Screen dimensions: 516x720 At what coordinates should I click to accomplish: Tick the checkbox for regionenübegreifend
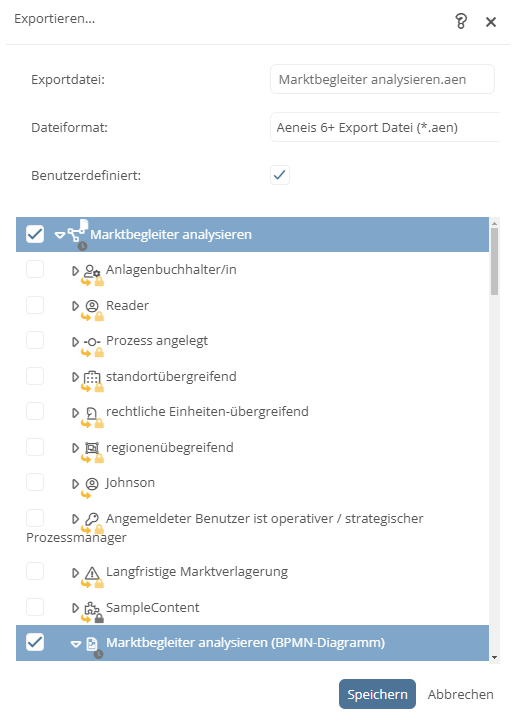35,447
